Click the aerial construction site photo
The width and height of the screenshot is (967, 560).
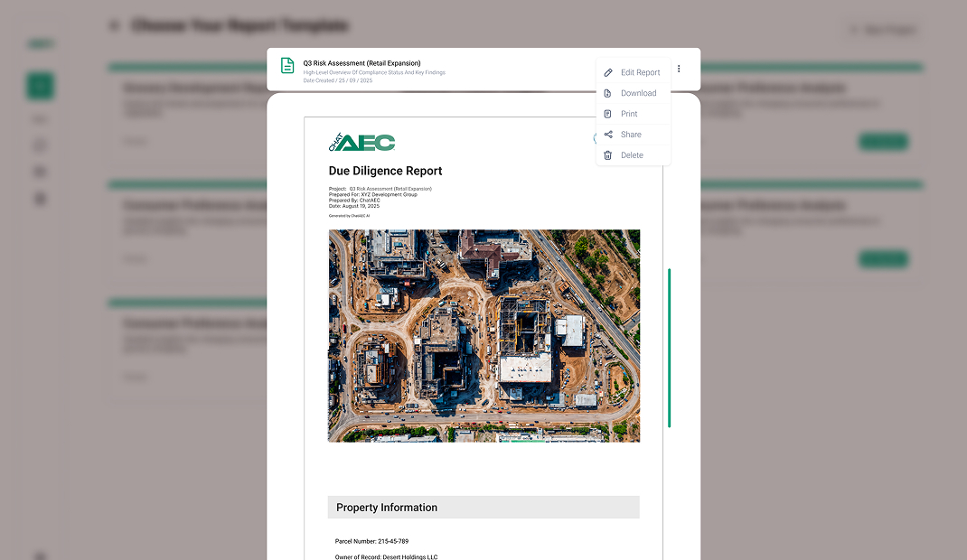484,336
